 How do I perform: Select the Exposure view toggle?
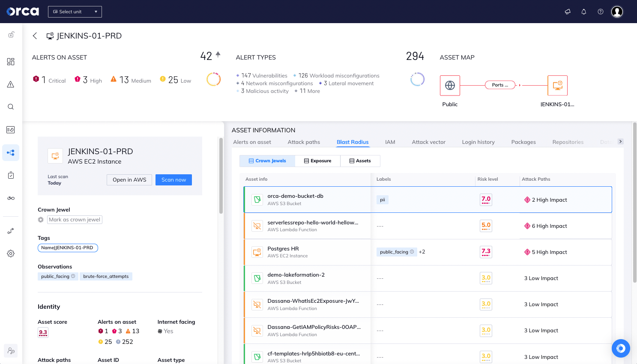(317, 161)
